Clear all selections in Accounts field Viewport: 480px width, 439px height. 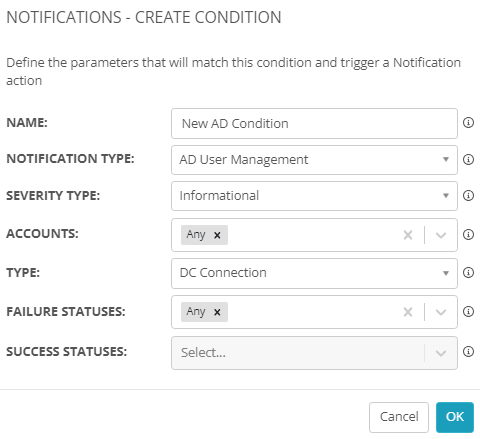[x=408, y=235]
